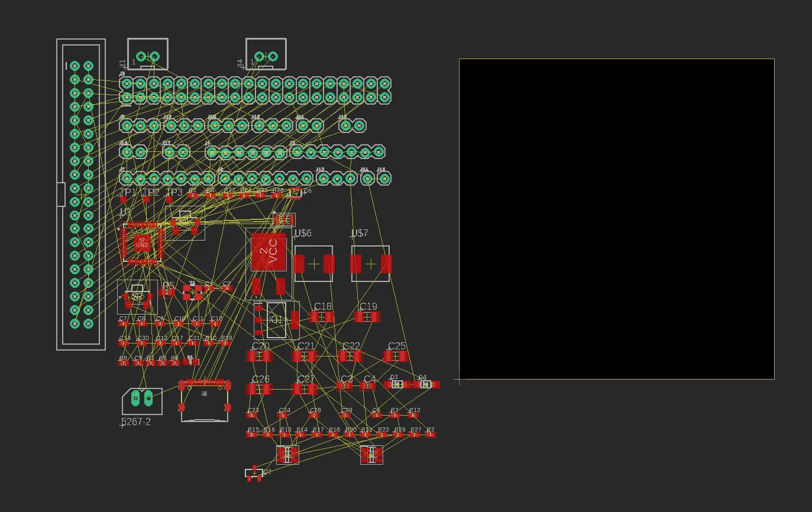Viewport: 812px width, 512px height.
Task: Select capacitor C21
Action: (x=305, y=356)
